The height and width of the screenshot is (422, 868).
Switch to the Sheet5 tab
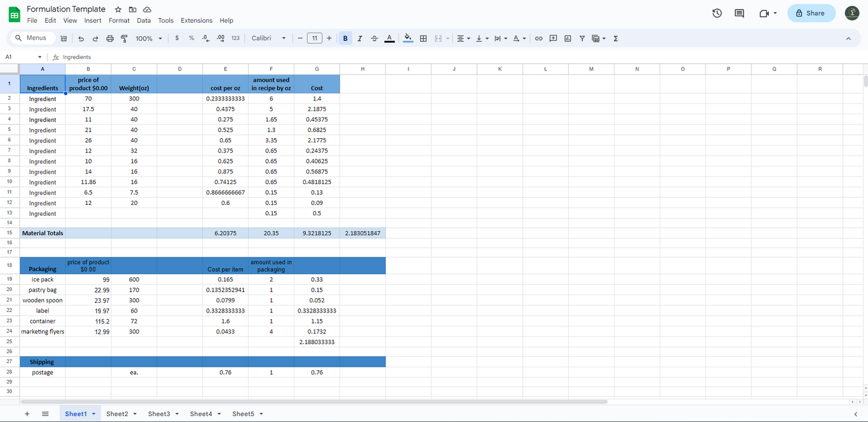pos(243,414)
